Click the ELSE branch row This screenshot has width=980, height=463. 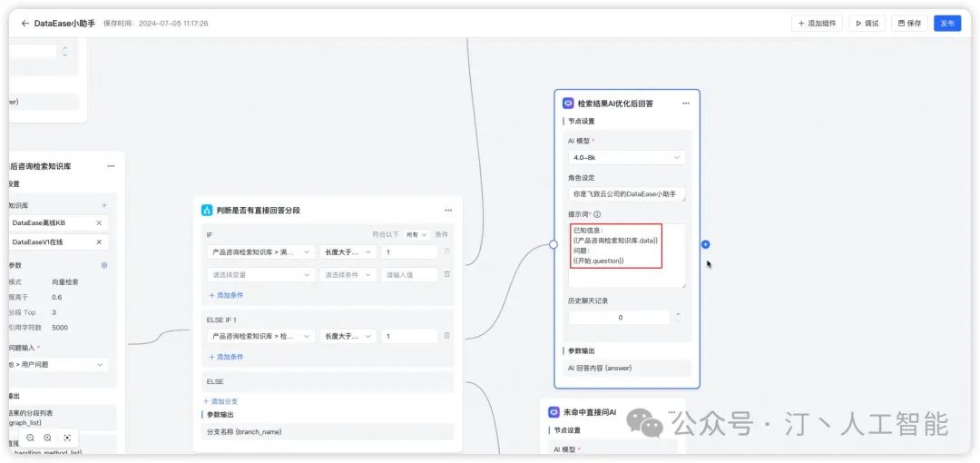[x=328, y=381]
